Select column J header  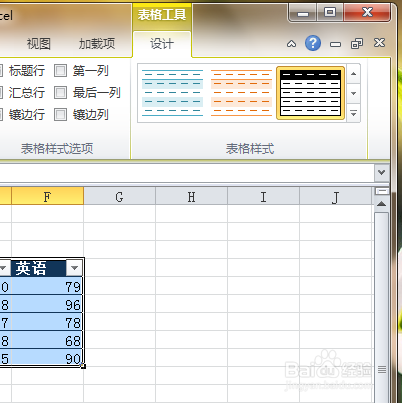click(336, 197)
